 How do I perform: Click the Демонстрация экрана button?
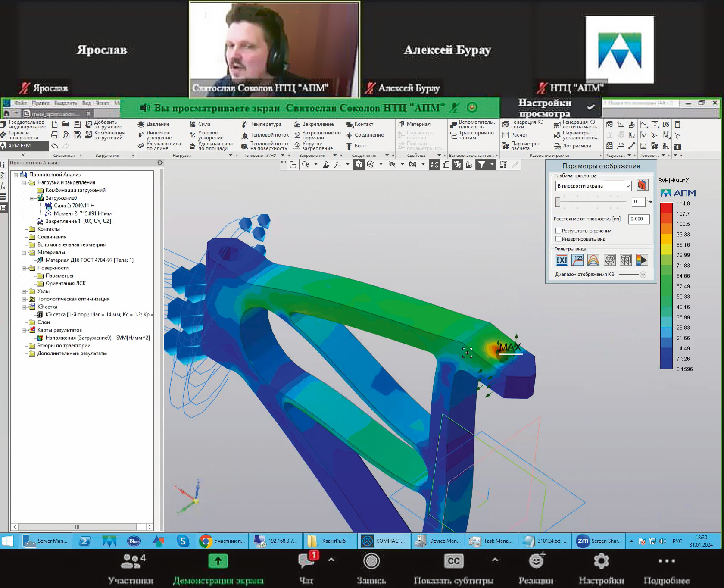(x=218, y=569)
